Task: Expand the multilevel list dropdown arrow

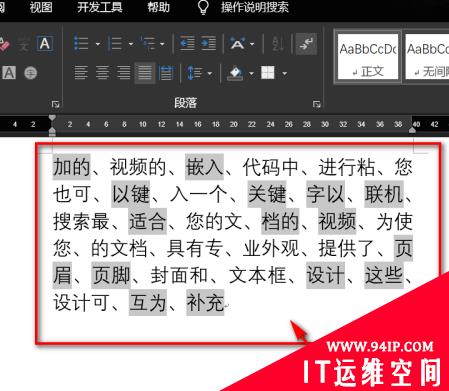Action: tap(162, 44)
